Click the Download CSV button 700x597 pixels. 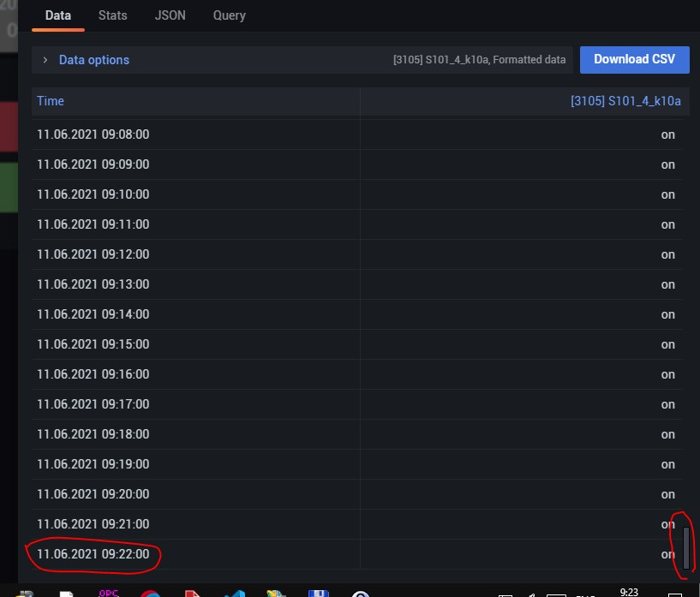click(634, 59)
